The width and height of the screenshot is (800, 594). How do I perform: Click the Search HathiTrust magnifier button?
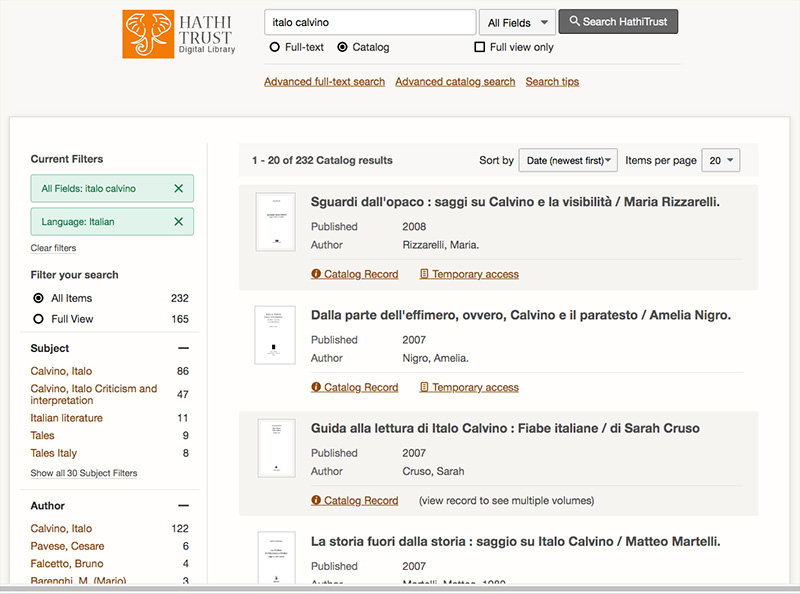(x=618, y=22)
